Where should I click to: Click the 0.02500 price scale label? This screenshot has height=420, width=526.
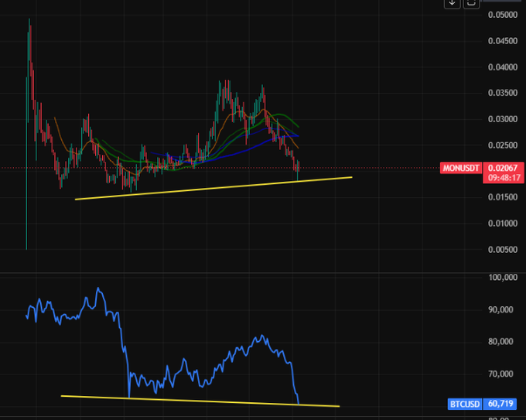pyautogui.click(x=503, y=145)
